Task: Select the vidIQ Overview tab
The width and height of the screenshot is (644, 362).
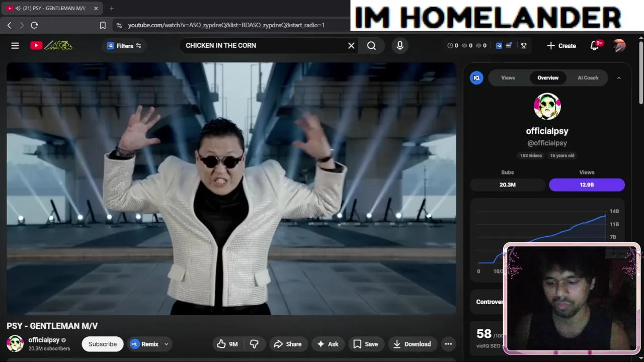Action: tap(548, 78)
